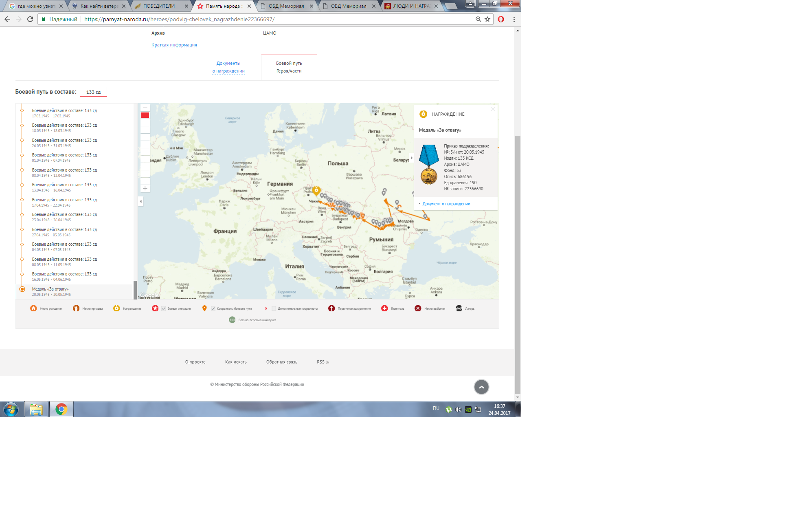Close the 'Награждение' popup
Viewport: 812px width, 511px height.
point(493,109)
